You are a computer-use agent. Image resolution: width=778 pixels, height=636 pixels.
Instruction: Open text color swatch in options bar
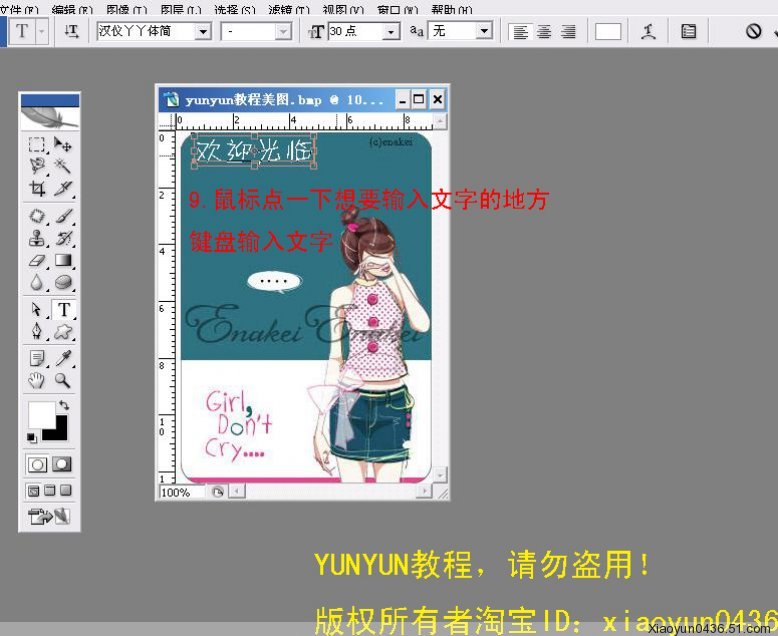pos(608,32)
